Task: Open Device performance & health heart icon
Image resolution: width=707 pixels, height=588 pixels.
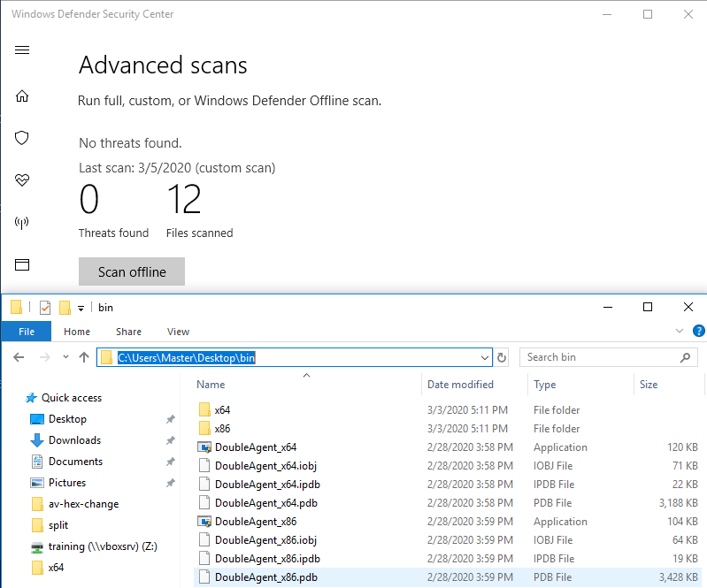Action: click(x=22, y=180)
